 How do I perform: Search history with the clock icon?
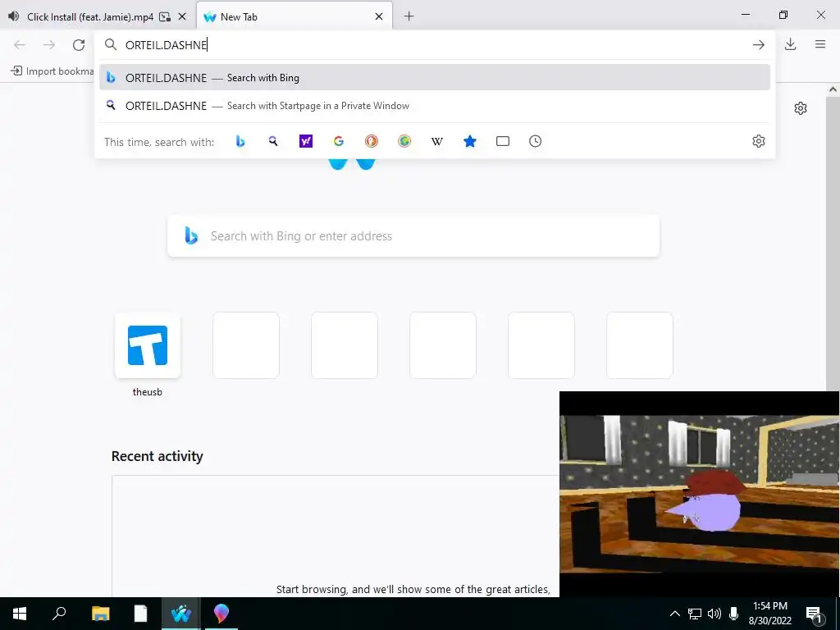[x=535, y=141]
